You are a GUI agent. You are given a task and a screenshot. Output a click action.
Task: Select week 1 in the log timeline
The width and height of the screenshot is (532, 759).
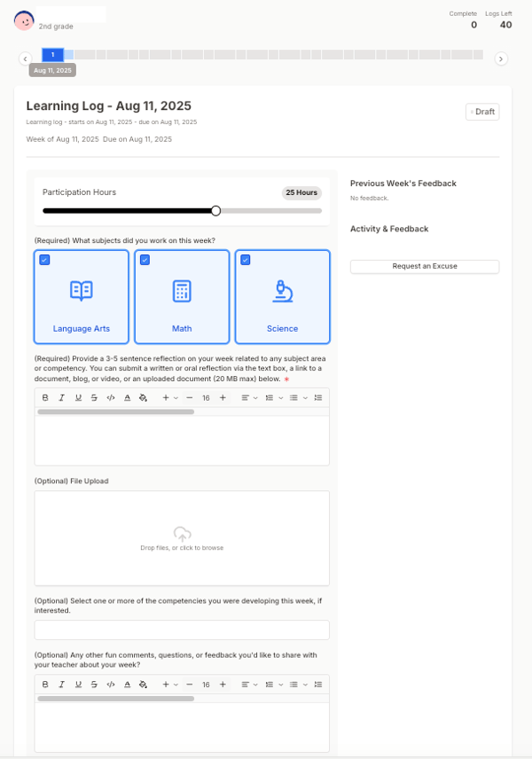pos(52,55)
